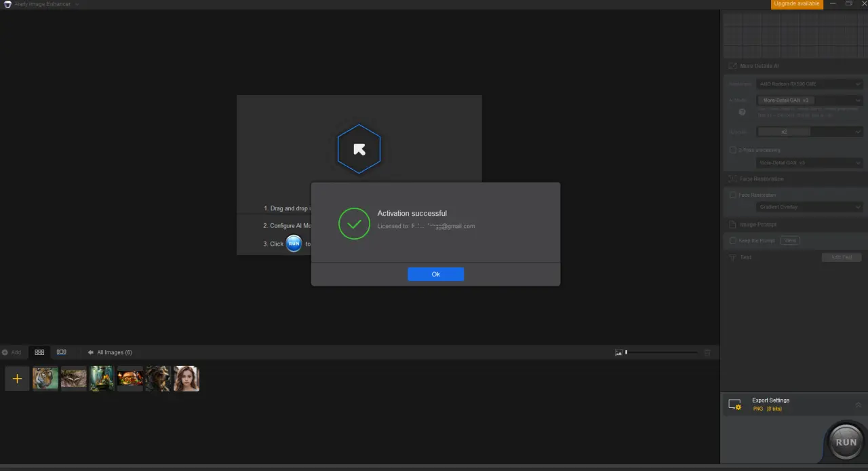868x471 pixels.
Task: Minimize the Aiarty window
Action: point(833,4)
